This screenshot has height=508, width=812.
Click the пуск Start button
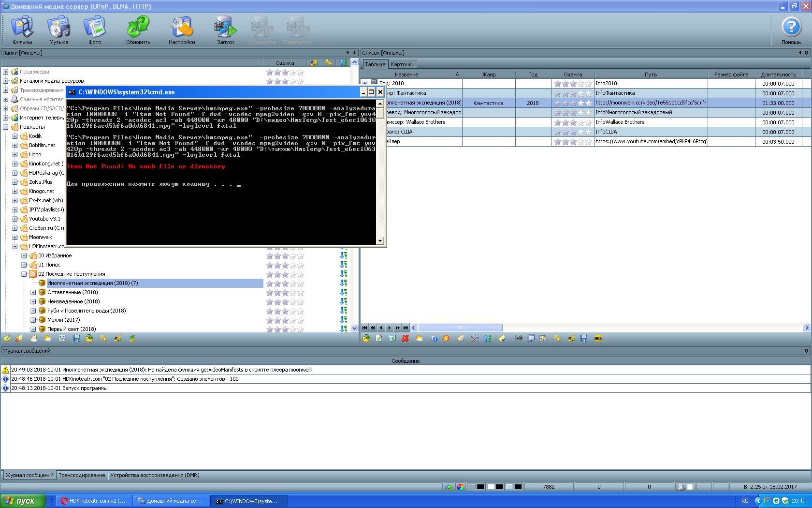pos(23,501)
